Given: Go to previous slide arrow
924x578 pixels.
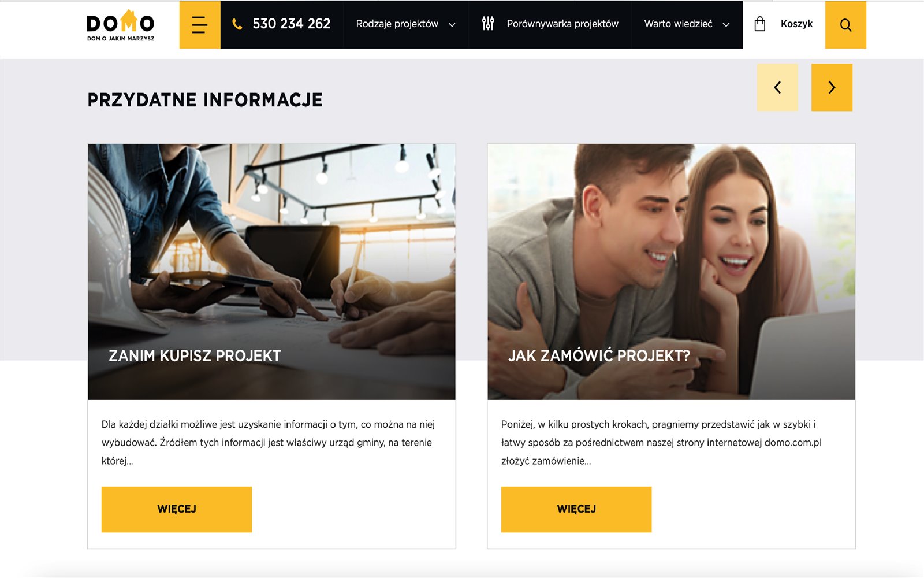Looking at the screenshot, I should tap(778, 87).
